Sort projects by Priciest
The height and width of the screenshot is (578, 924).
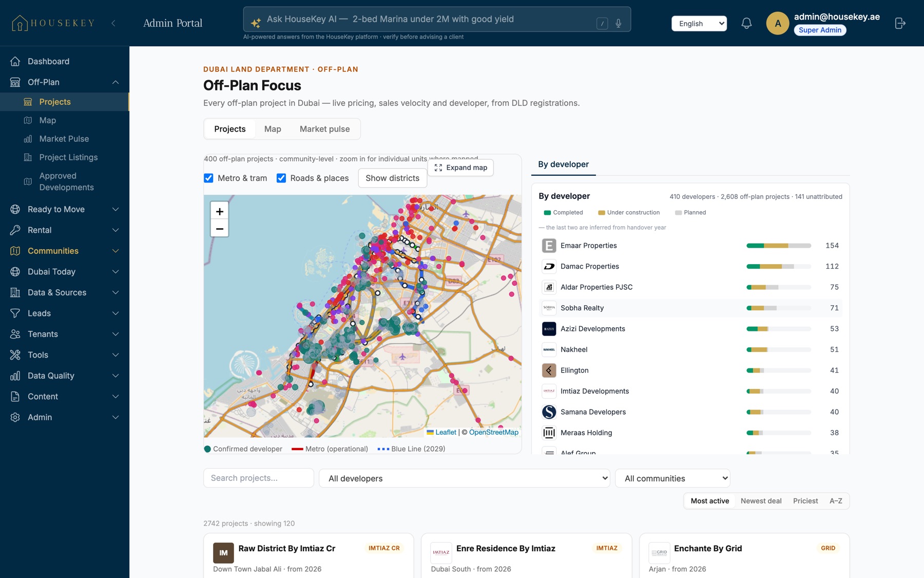click(805, 501)
